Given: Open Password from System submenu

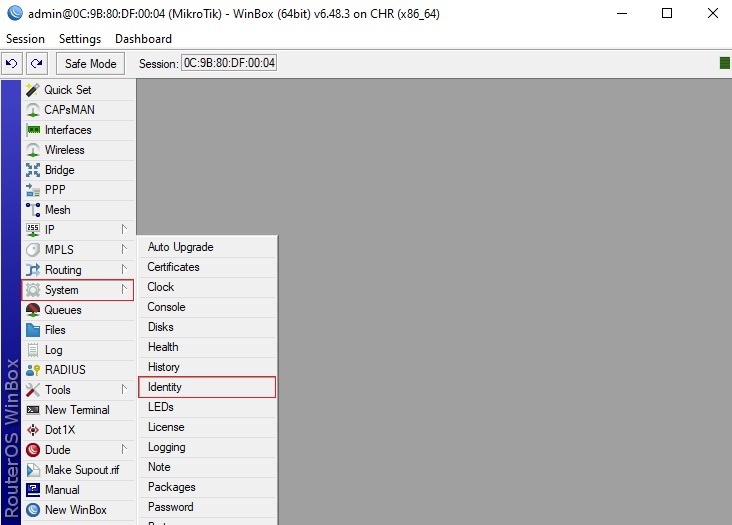Looking at the screenshot, I should [x=207, y=507].
